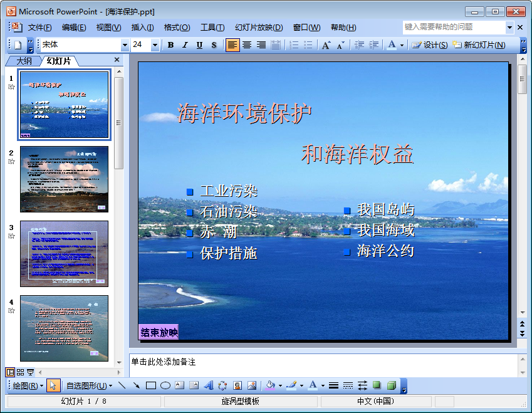Viewport: 532px width, 413px height.
Task: Click the increase indent icon
Action: coord(373,44)
